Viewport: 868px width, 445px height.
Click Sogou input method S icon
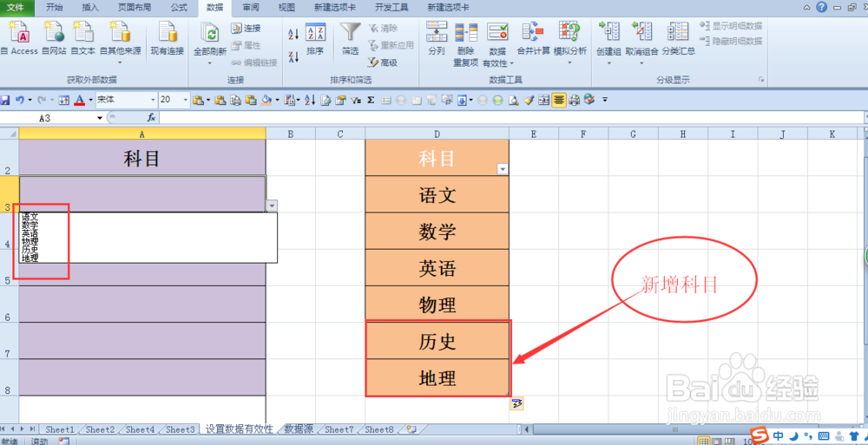(759, 435)
